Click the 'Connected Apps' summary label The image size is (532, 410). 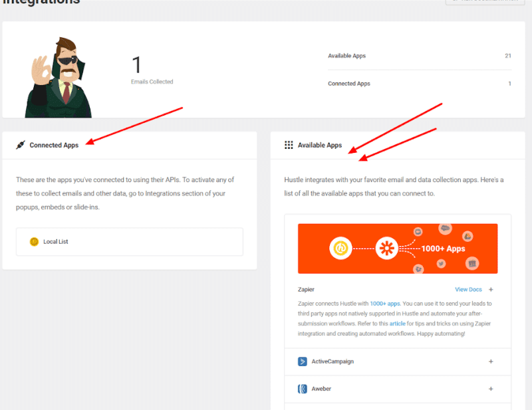(348, 84)
